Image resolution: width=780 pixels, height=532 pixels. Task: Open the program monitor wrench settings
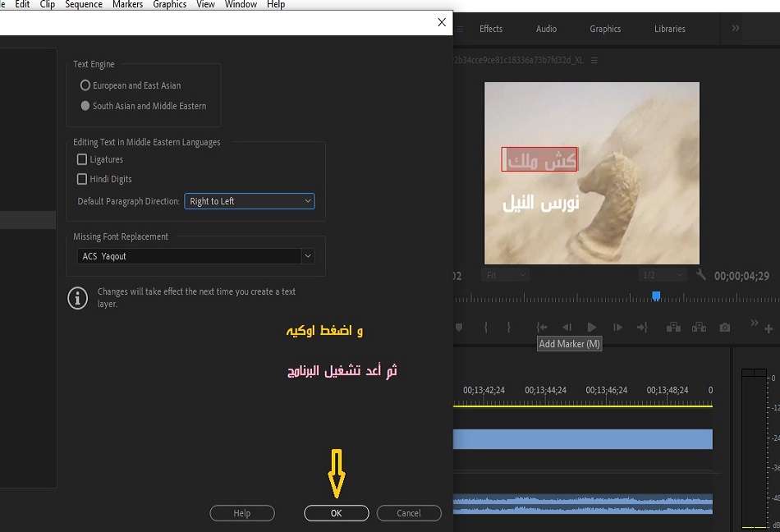point(700,275)
